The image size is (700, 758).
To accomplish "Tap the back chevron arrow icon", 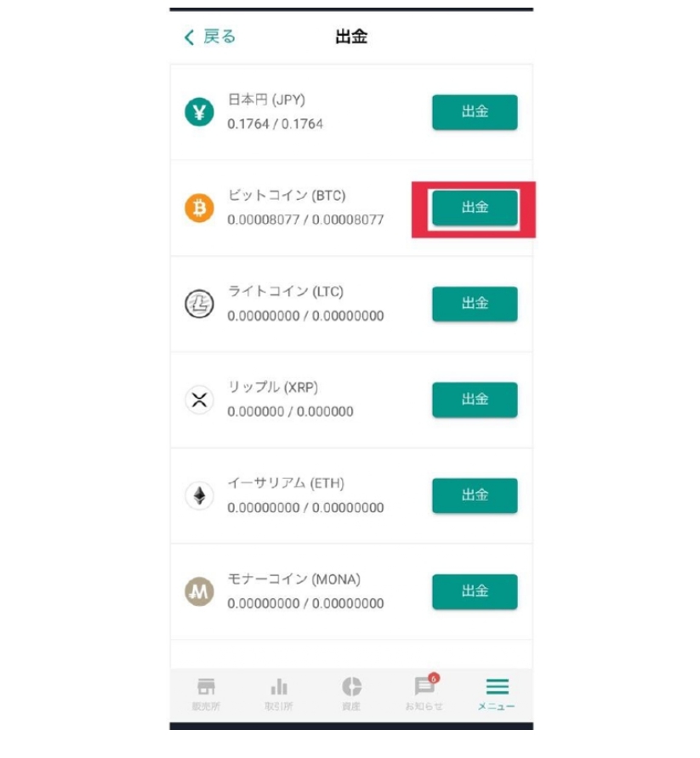I will (x=189, y=37).
